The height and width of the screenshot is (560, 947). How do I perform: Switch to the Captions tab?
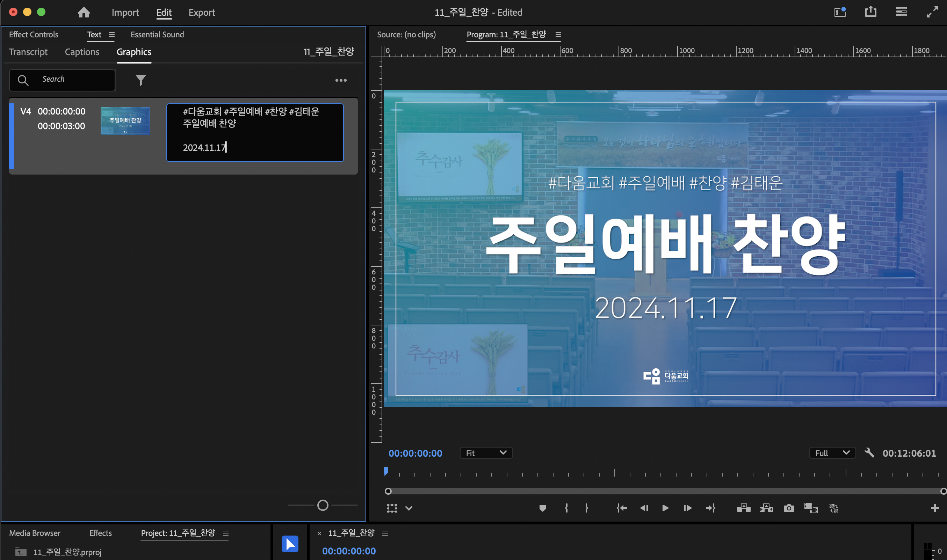[82, 52]
